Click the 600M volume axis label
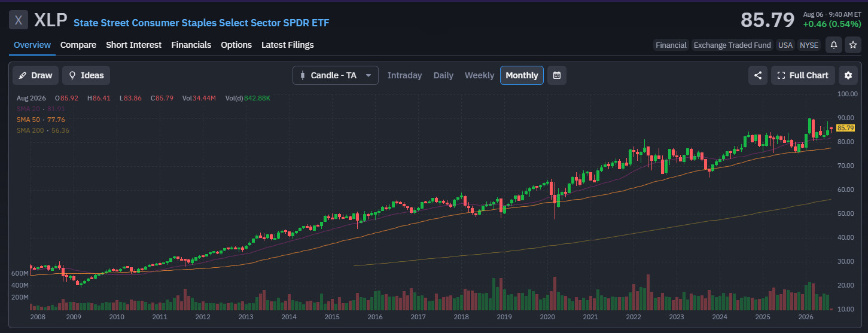This screenshot has height=333, width=868. click(x=20, y=273)
